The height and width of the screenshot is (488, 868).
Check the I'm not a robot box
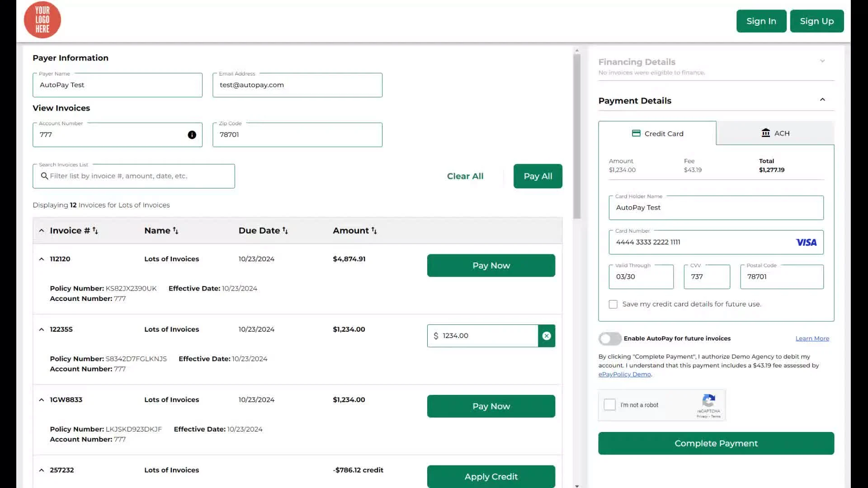[609, 404]
